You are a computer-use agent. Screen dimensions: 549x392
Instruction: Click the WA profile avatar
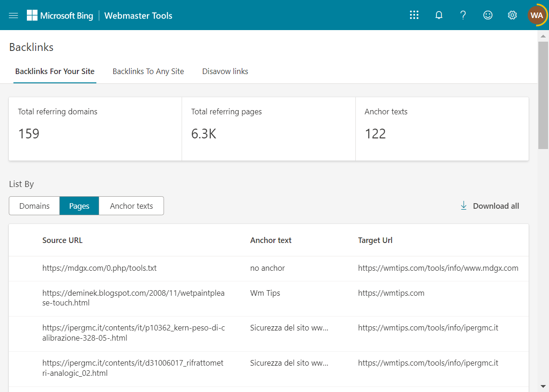pyautogui.click(x=536, y=15)
